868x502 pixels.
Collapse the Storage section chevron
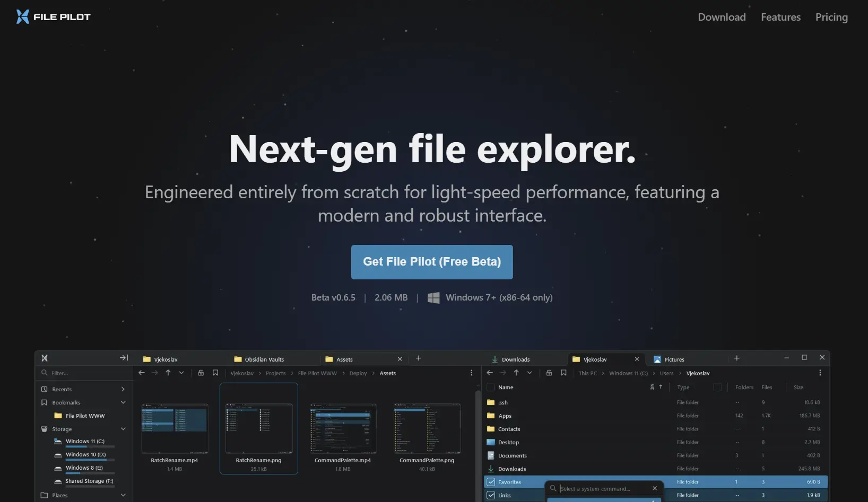123,429
